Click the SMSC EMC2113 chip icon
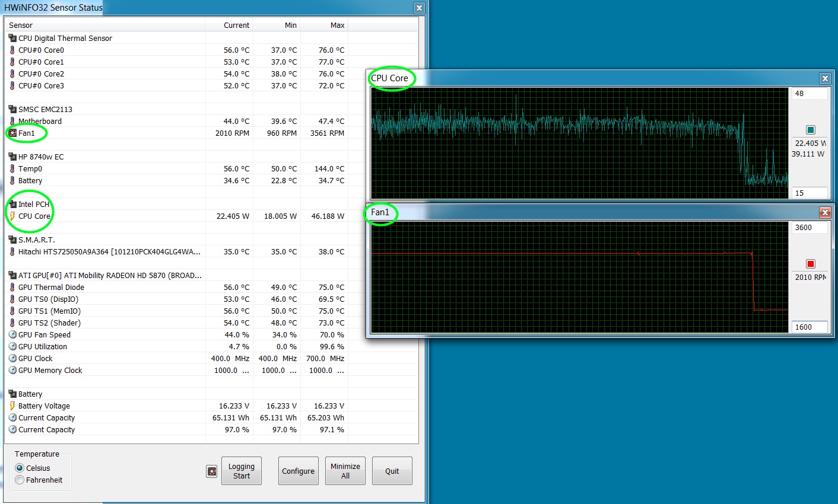 coord(12,109)
